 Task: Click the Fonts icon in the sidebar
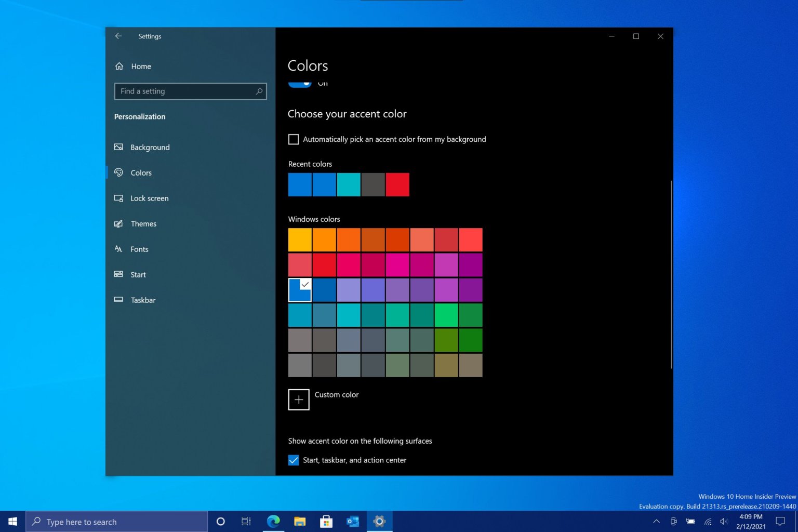pyautogui.click(x=119, y=249)
